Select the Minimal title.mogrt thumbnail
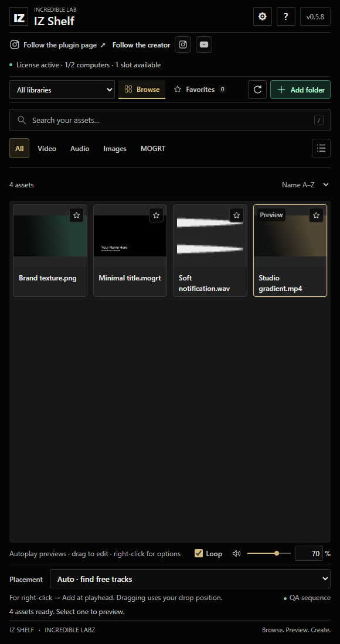The height and width of the screenshot is (644, 340). click(130, 236)
